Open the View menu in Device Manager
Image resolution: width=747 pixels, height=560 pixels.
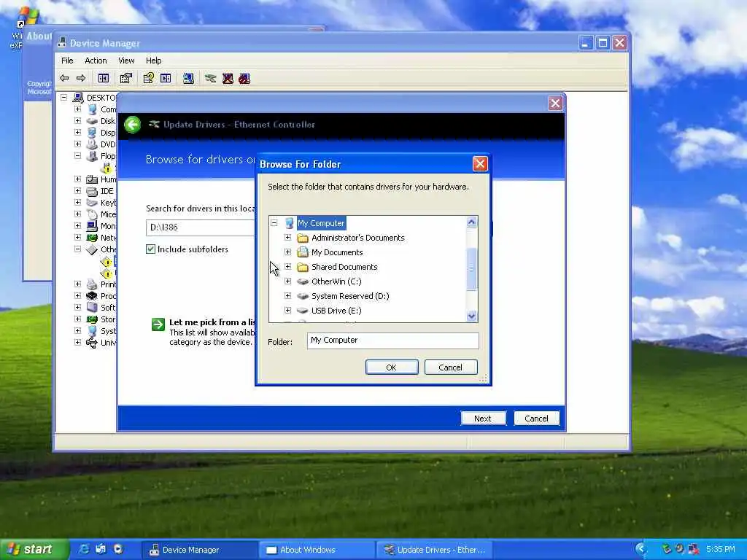pos(126,61)
